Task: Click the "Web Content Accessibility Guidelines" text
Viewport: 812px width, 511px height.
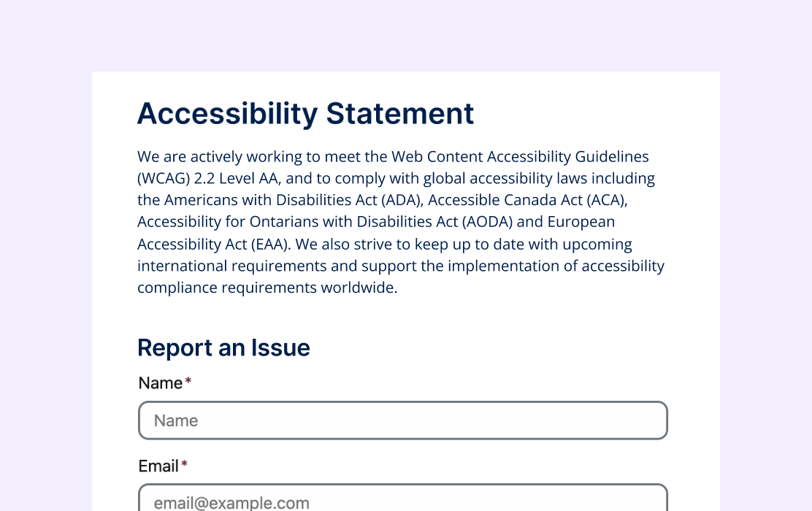Action: coord(520,156)
